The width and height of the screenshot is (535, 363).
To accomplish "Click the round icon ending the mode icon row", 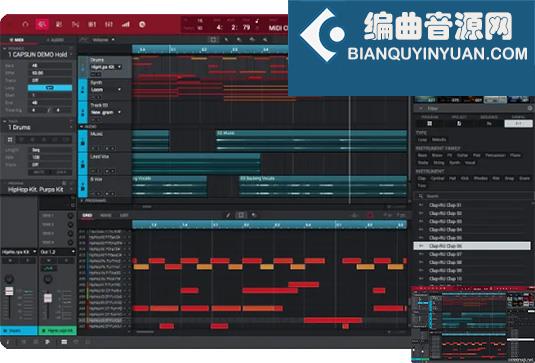I will [x=142, y=24].
